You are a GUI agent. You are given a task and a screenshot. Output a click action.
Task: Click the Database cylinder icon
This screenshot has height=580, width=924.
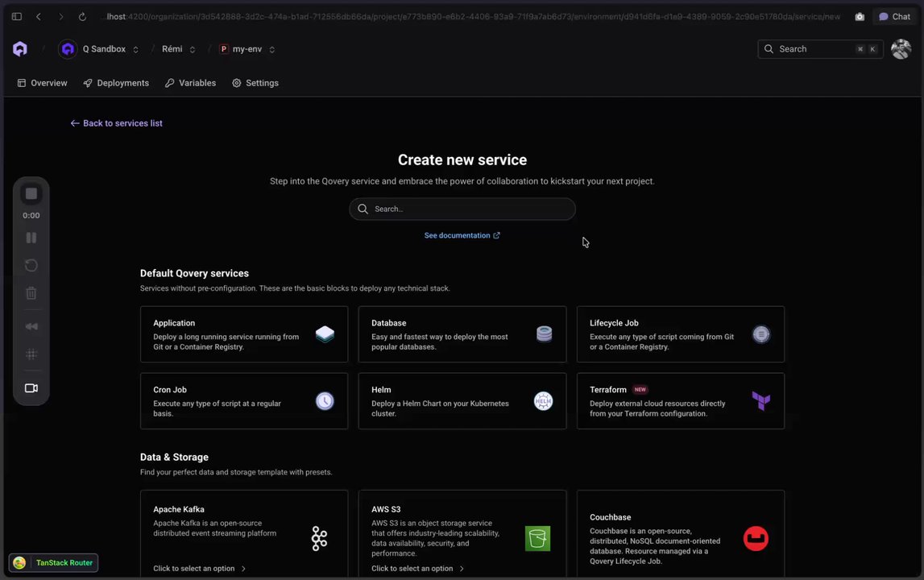(544, 334)
